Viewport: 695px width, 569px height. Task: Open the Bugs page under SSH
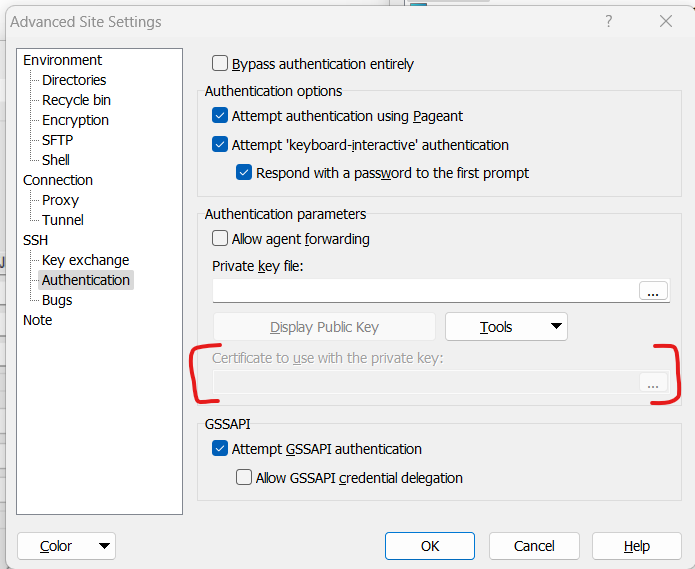[57, 300]
